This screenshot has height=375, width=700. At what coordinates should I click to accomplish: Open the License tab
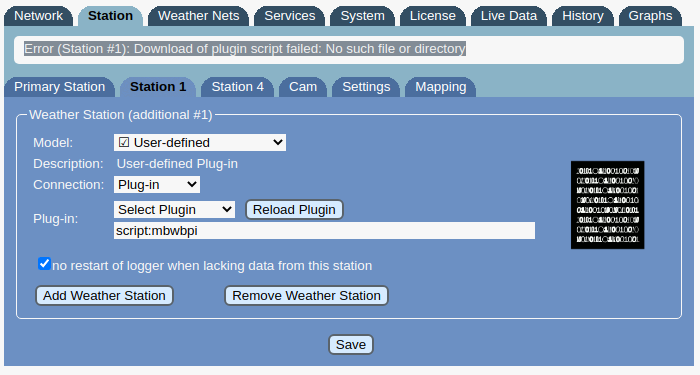[x=433, y=16]
